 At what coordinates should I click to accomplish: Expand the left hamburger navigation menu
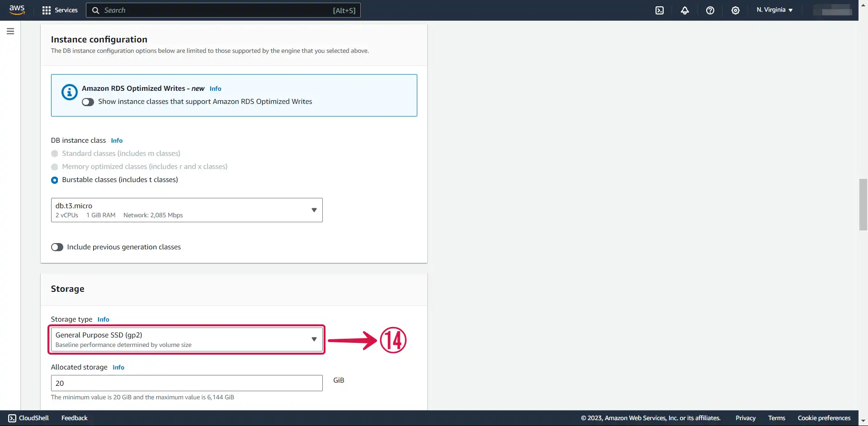(x=10, y=31)
